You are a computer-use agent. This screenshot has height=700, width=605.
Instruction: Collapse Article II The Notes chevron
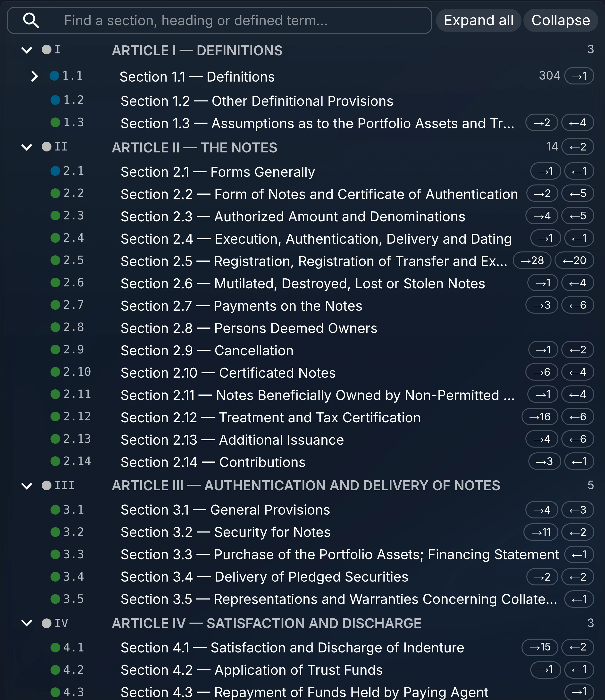[27, 147]
